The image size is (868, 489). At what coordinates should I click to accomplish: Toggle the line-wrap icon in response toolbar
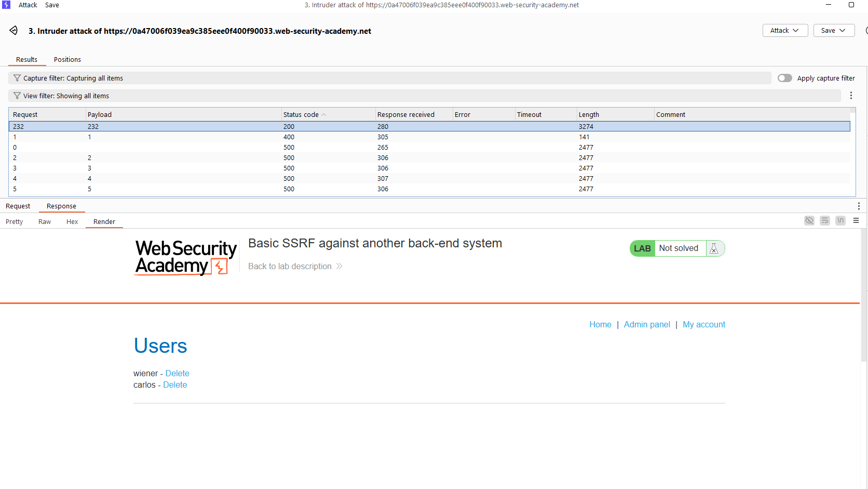[x=825, y=221]
